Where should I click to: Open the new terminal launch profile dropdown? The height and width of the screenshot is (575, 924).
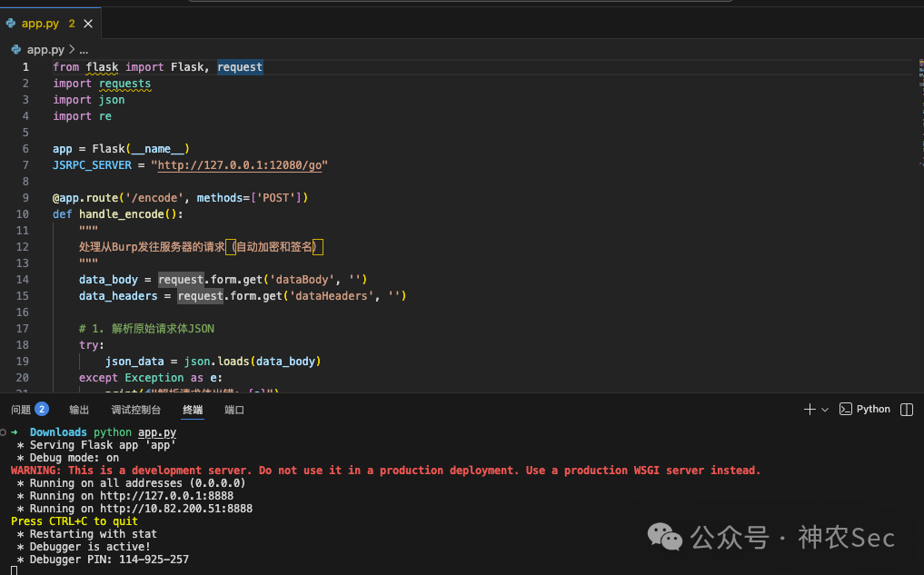(x=825, y=410)
